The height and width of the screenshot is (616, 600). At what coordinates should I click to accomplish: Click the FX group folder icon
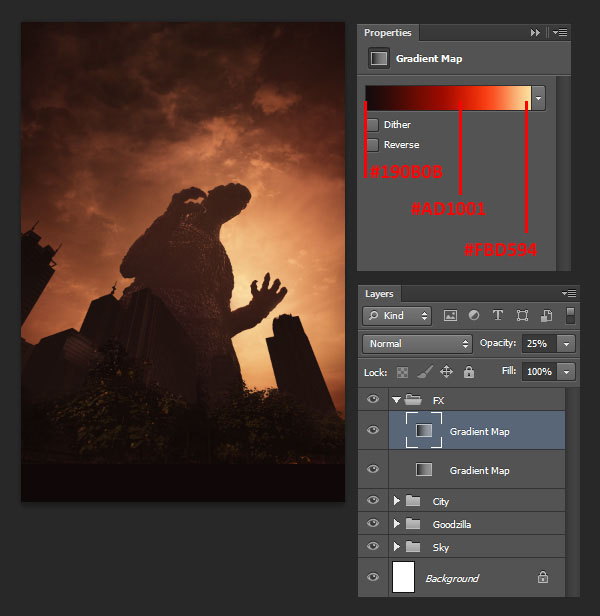tap(413, 400)
